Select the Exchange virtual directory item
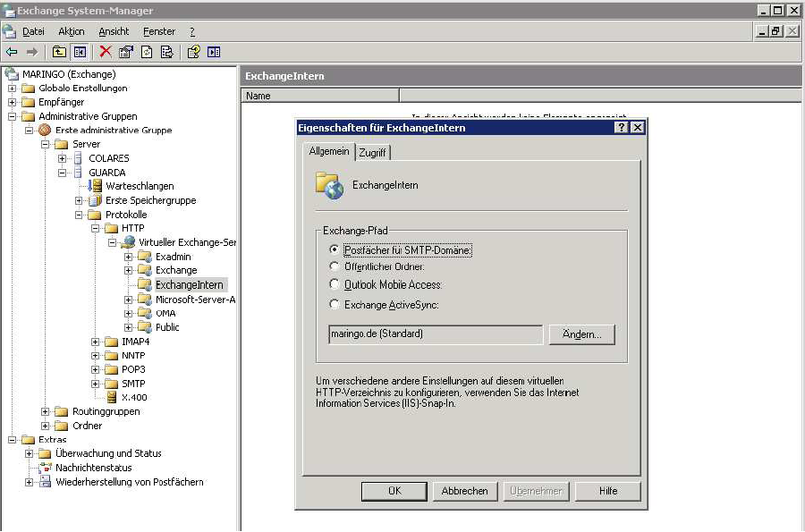Screen dimensions: 805x532 pos(176,270)
